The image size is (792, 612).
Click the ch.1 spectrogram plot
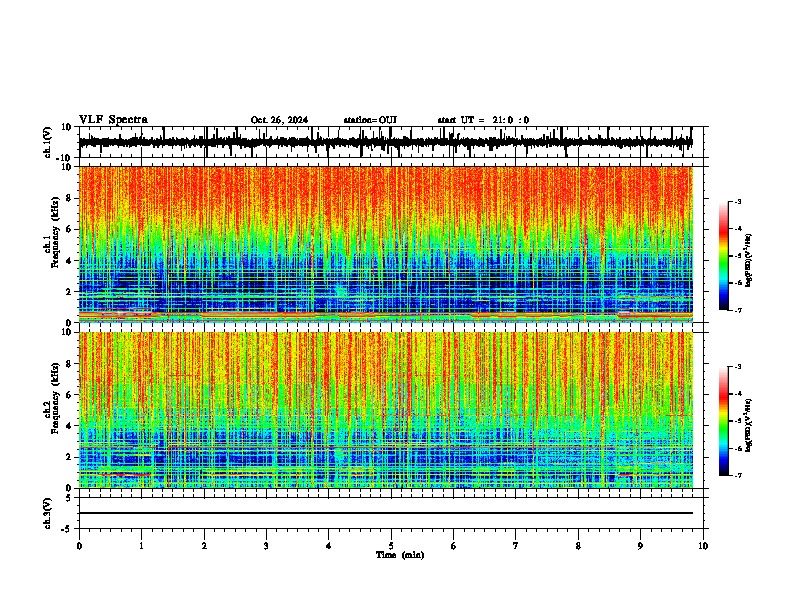coord(386,244)
